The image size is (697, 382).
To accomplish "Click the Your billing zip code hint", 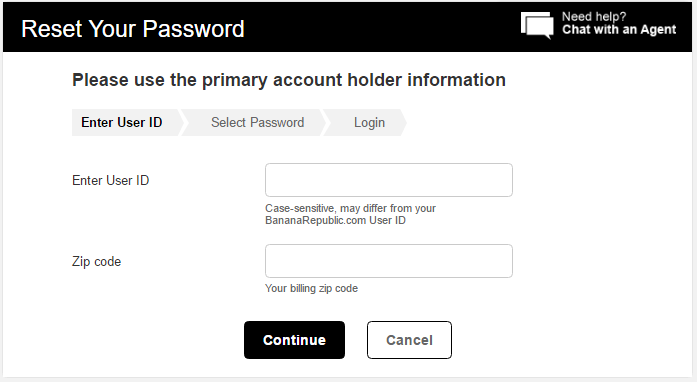I will [311, 288].
